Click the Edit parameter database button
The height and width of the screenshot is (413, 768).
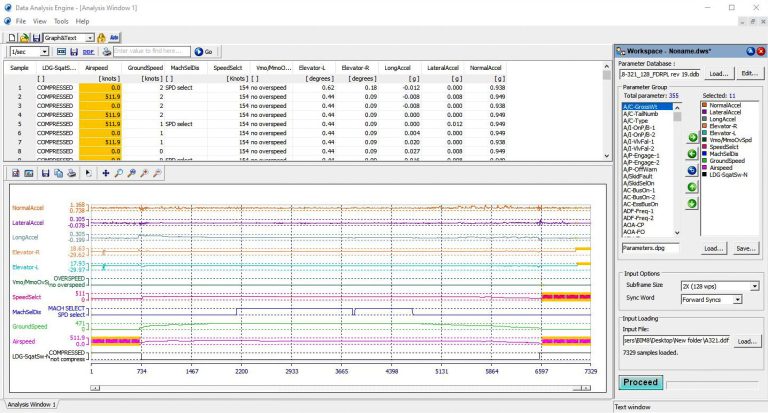point(749,73)
